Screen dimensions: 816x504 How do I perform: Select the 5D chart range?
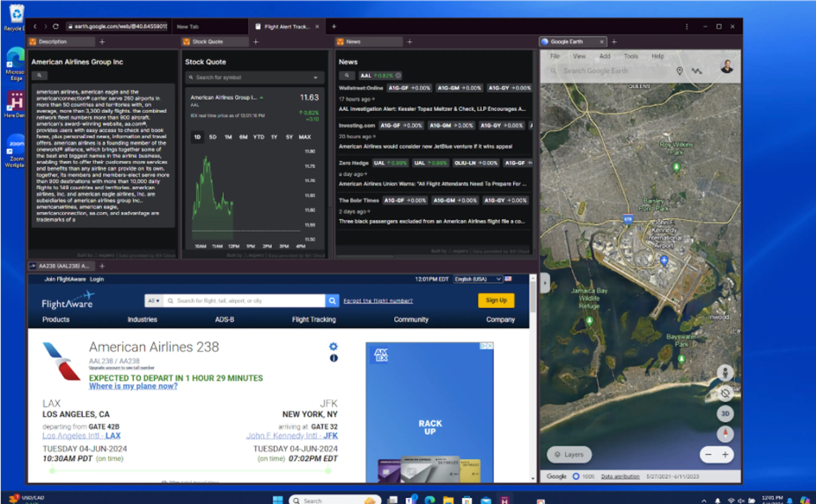[212, 137]
